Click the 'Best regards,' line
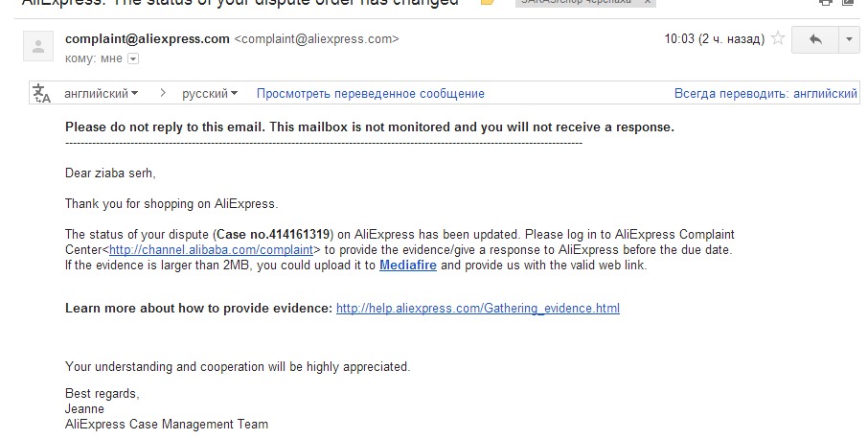This screenshot has width=868, height=439. click(x=103, y=394)
